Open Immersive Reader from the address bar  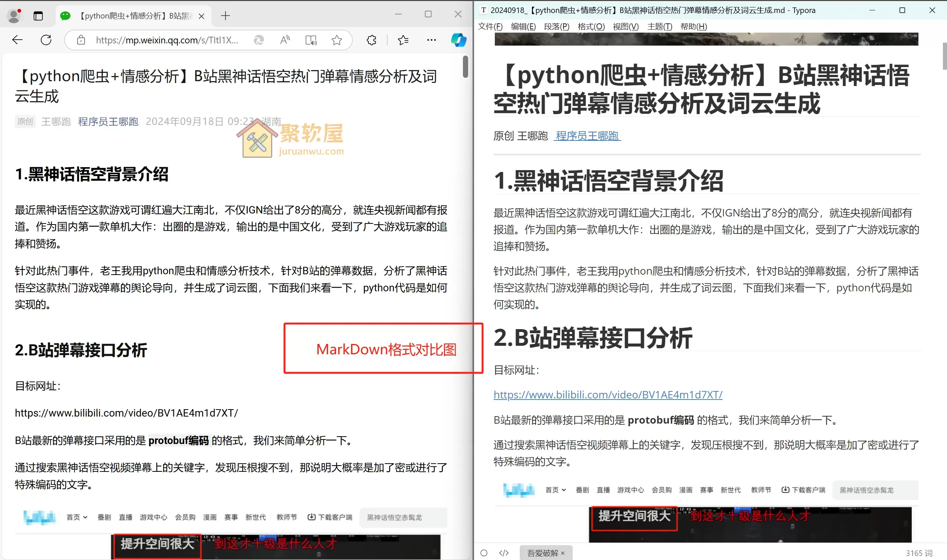tap(310, 40)
